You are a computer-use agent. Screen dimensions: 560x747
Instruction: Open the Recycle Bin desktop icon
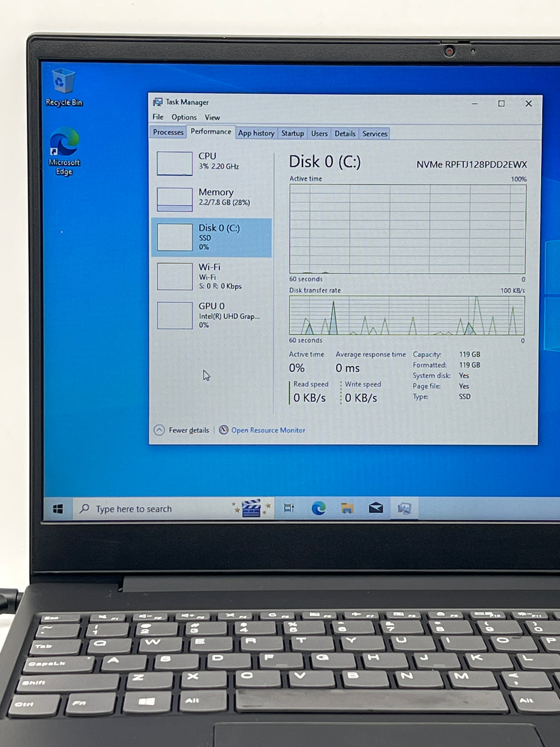[x=63, y=86]
